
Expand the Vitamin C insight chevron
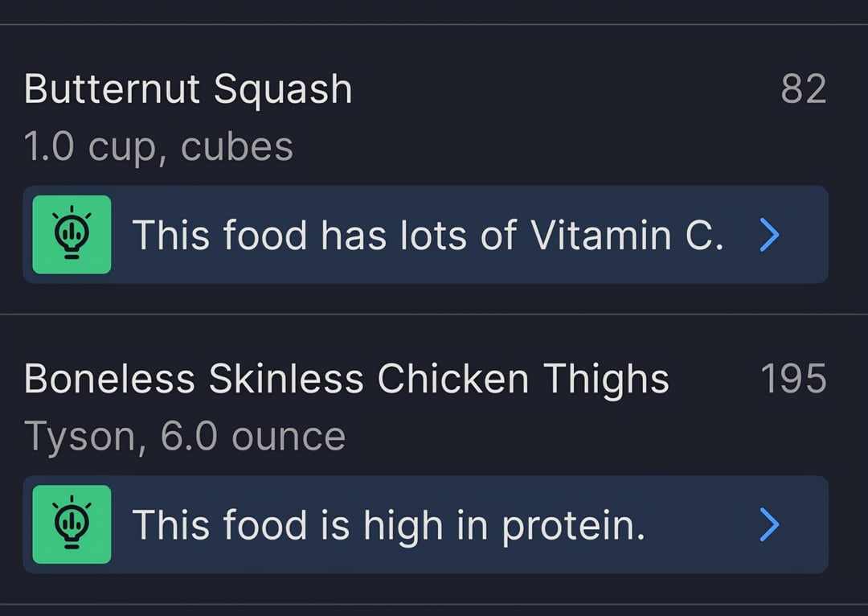pyautogui.click(x=769, y=236)
